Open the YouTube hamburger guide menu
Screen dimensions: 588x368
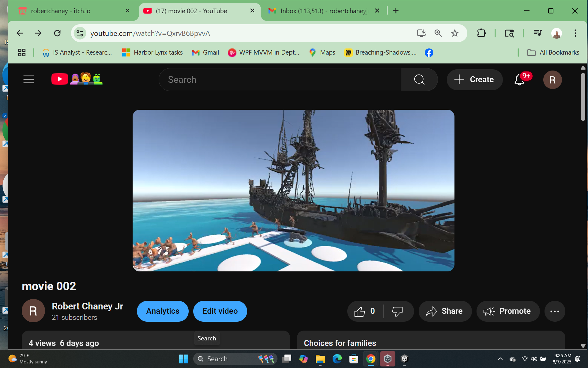click(28, 79)
